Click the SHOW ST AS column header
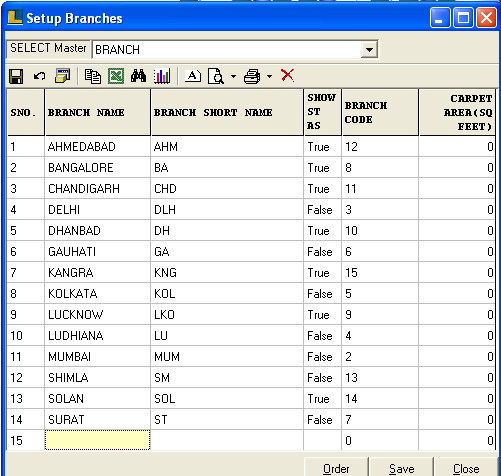 point(323,112)
